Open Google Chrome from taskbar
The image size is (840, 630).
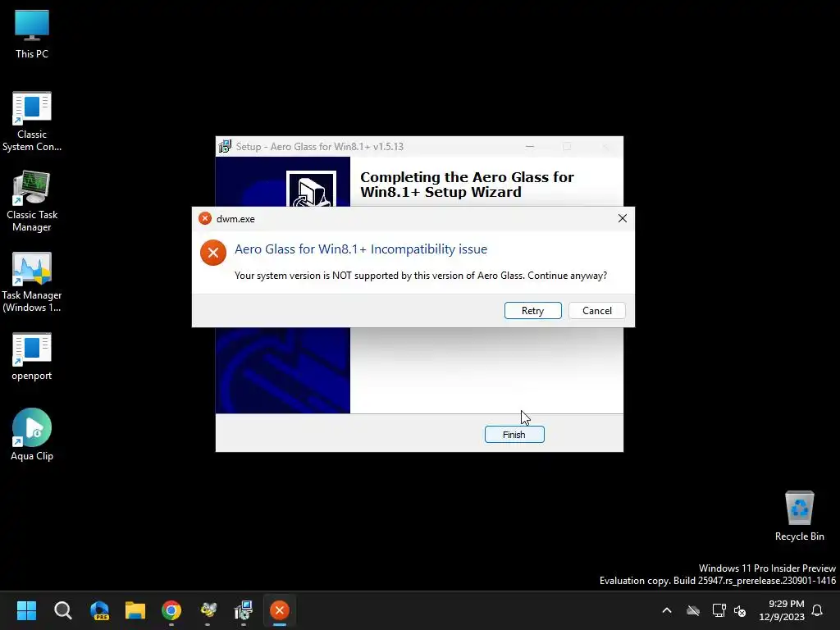(x=171, y=610)
